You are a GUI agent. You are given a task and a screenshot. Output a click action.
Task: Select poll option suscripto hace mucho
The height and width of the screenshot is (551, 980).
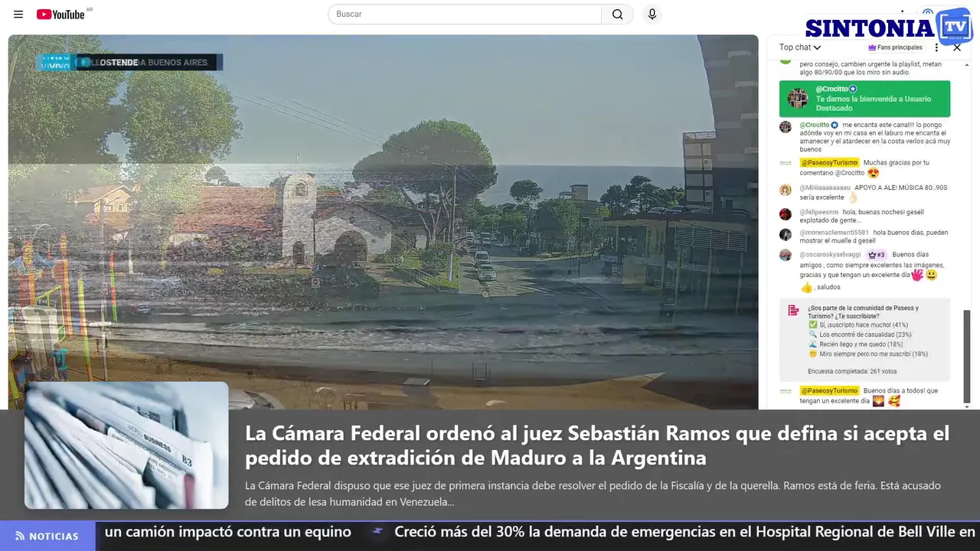[x=858, y=325]
